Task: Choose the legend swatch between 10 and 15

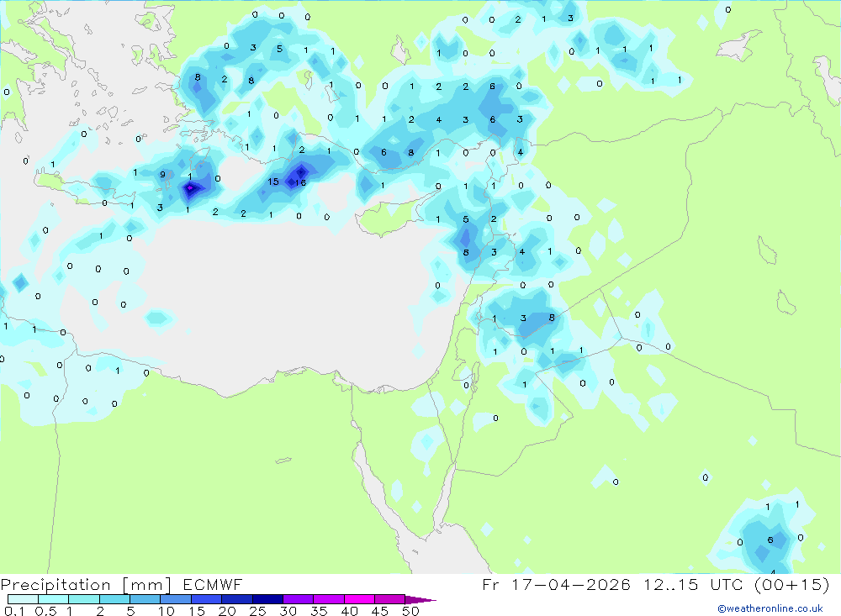Action: click(176, 599)
